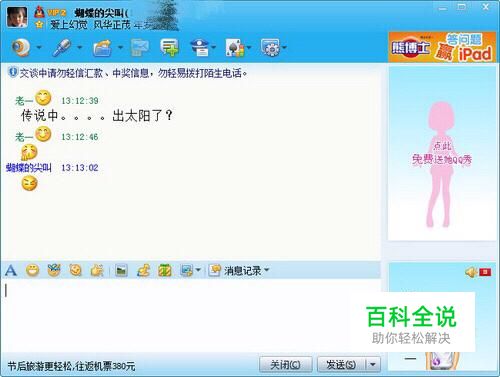Open send options dropdown next to 发送
Screen dimensions: 500x377
click(x=373, y=365)
